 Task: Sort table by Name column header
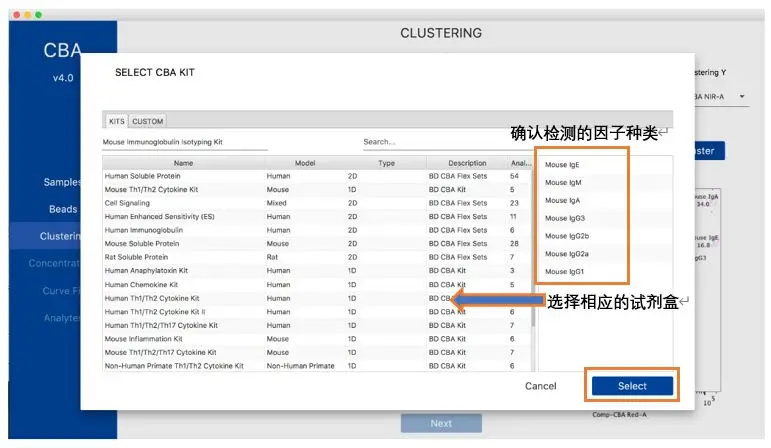pos(183,162)
